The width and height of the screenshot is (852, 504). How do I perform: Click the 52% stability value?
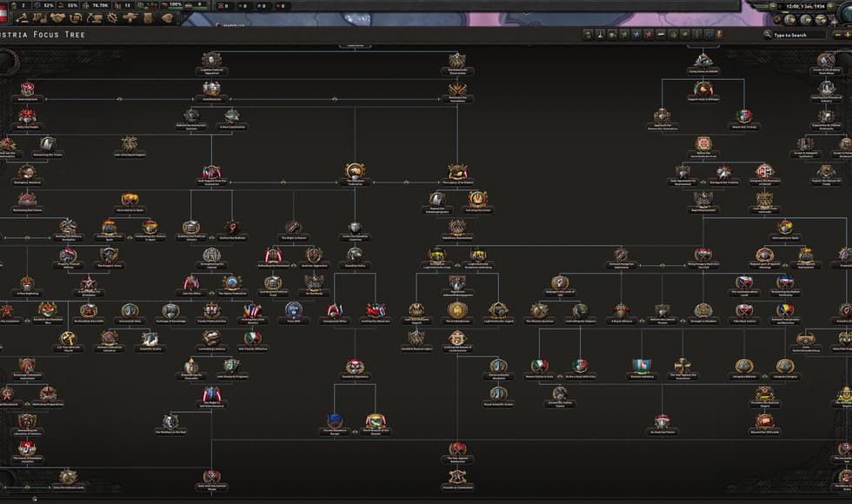49,5
